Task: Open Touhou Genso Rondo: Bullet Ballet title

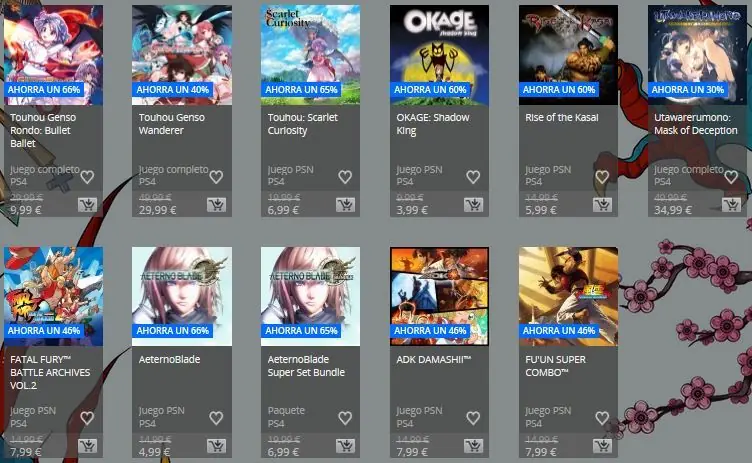Action: pos(43,130)
